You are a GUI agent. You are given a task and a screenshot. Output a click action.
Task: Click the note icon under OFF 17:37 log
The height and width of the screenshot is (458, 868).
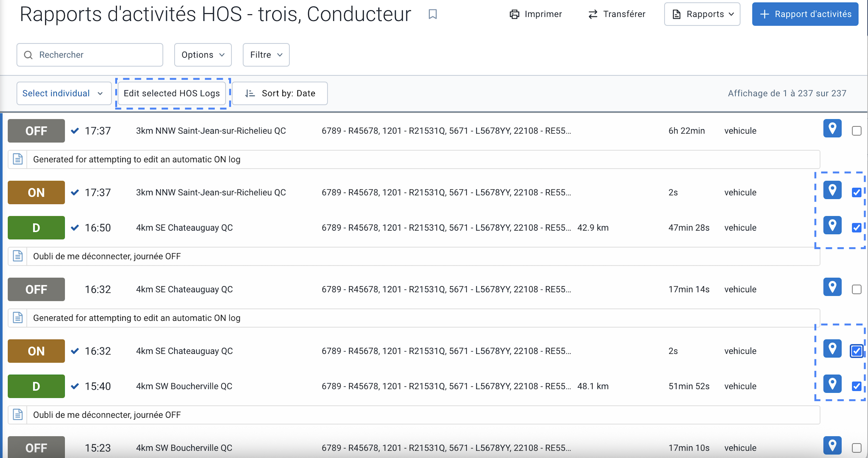coord(18,159)
